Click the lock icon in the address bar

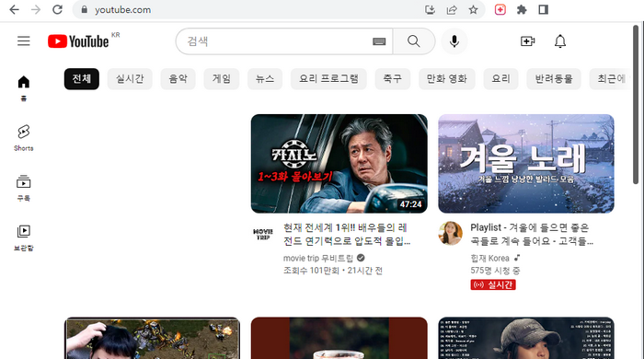pyautogui.click(x=85, y=9)
